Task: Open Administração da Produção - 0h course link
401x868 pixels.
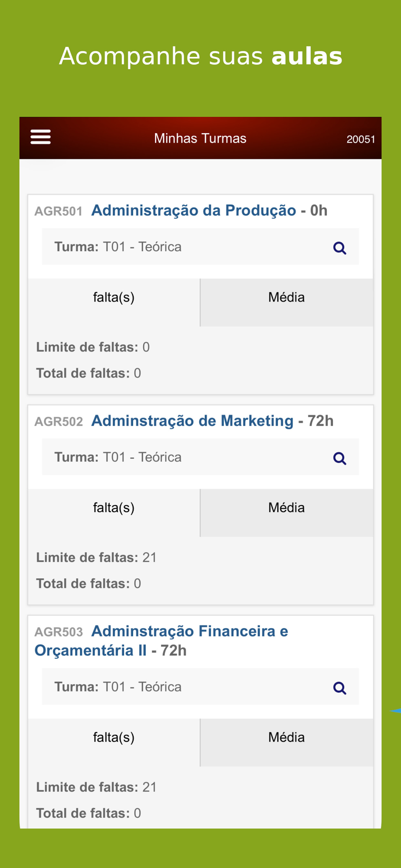Action: tap(209, 210)
